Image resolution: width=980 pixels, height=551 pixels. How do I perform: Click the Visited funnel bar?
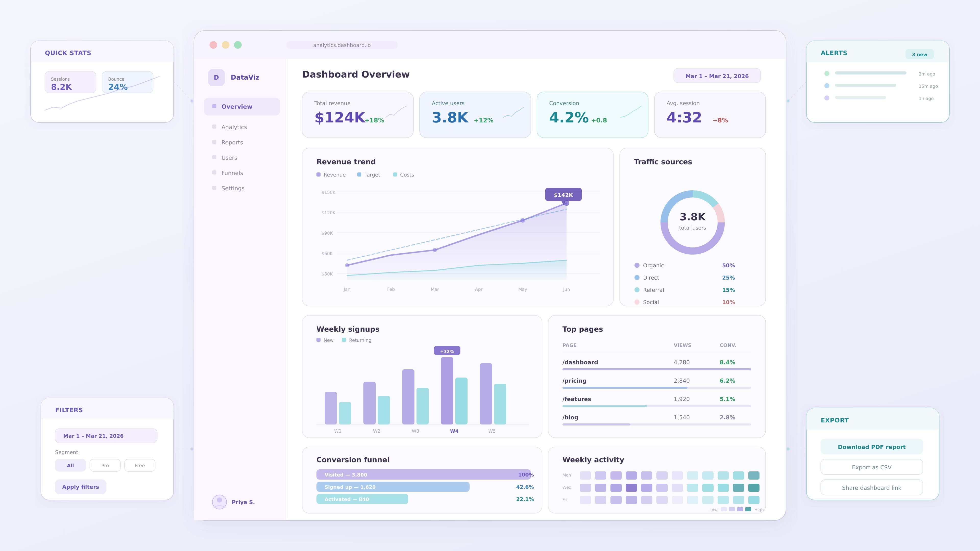tap(423, 474)
